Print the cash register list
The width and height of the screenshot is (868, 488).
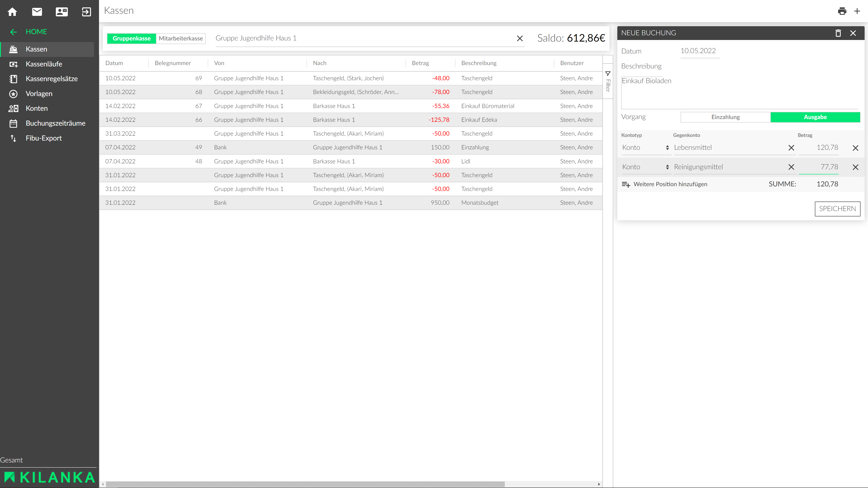pos(842,11)
